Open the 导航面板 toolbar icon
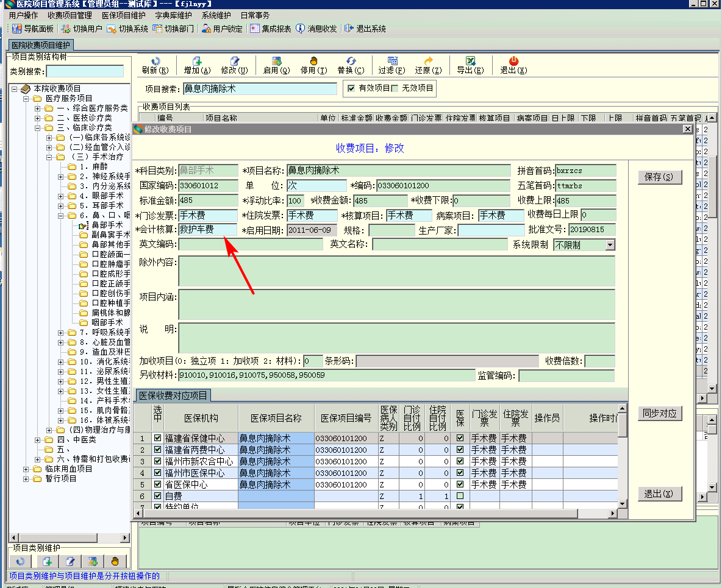This screenshot has width=722, height=588. [17, 29]
